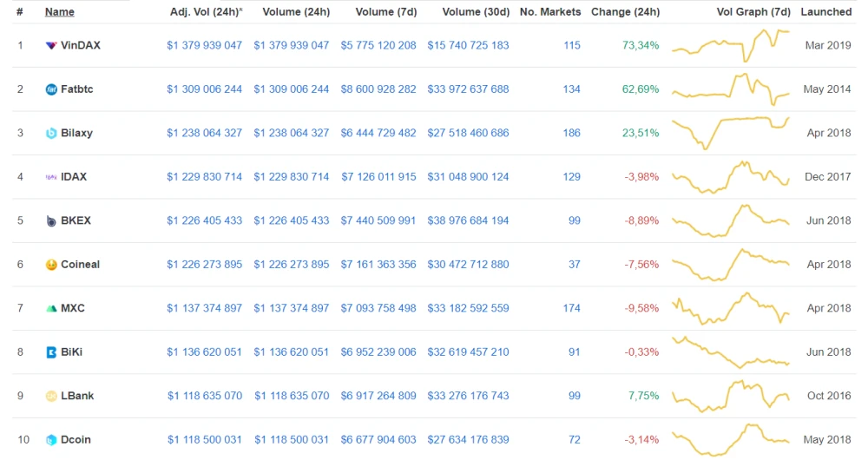868x460 pixels.
Task: Click the Coineal smiley logo icon
Action: [x=51, y=265]
